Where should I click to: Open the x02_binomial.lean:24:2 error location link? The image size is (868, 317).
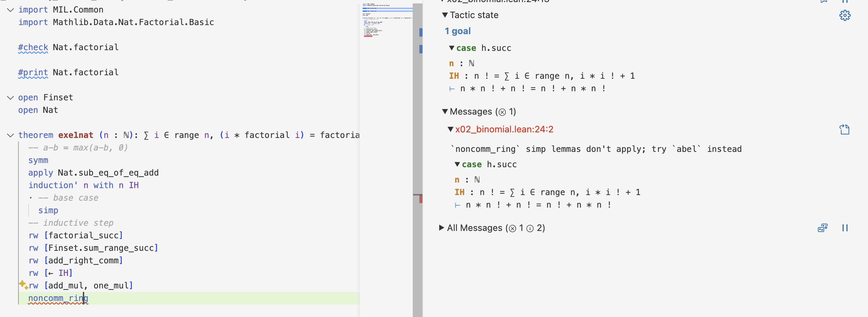tap(504, 130)
